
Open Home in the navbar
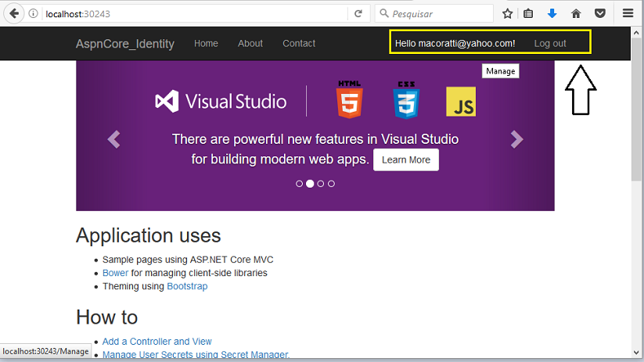click(x=206, y=44)
